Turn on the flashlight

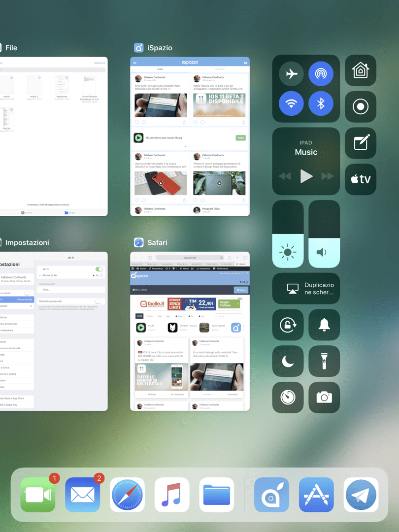(324, 361)
